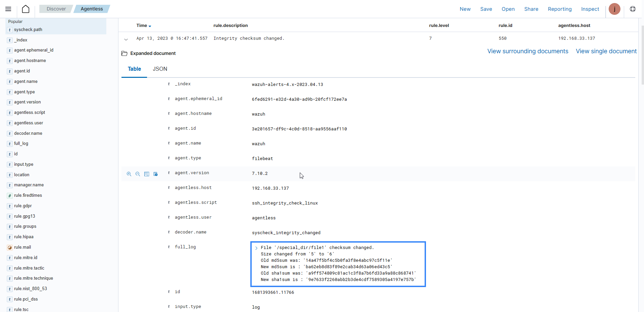The height and width of the screenshot is (312, 644).
Task: Open the Share menu
Action: [531, 9]
